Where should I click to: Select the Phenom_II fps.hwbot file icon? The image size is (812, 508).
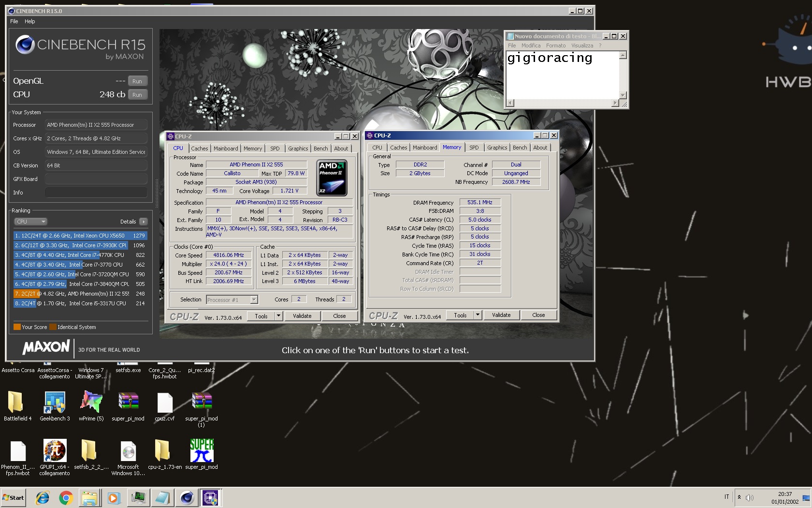[x=18, y=457]
